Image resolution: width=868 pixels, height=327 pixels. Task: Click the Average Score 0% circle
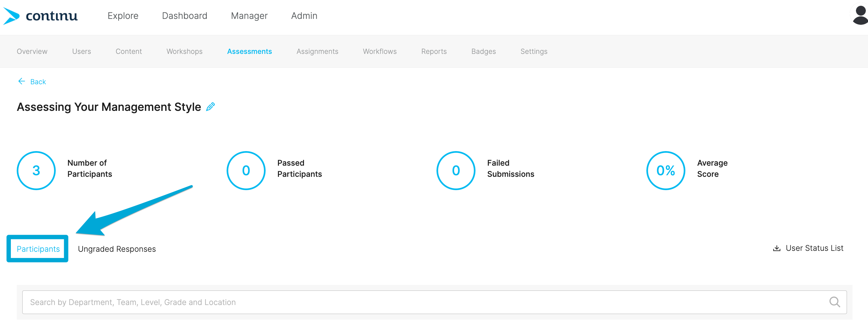point(666,170)
